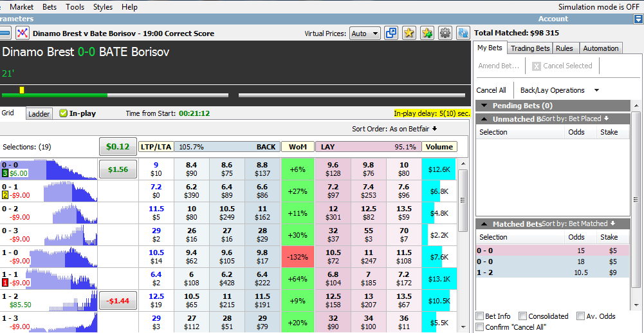
Task: Click the 1 - 2 selection price chart
Action: tap(73, 301)
